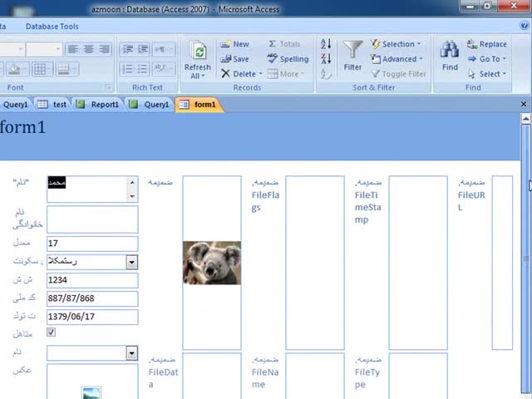Click the Filter funnel icon

pos(352,50)
